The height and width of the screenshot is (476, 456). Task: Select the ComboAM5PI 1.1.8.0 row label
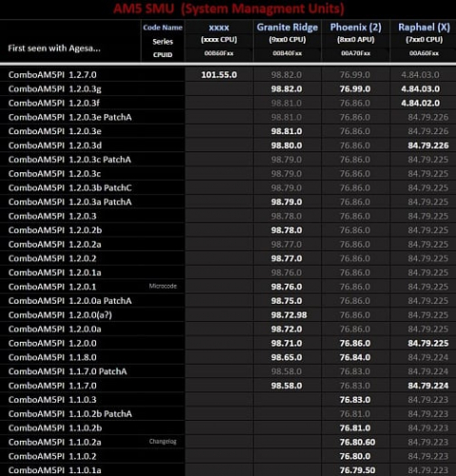(52, 357)
